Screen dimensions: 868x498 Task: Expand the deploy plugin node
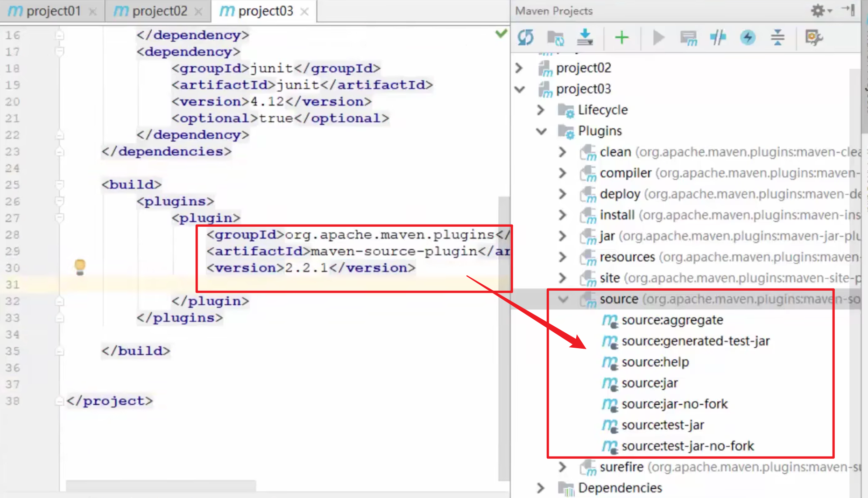(563, 194)
